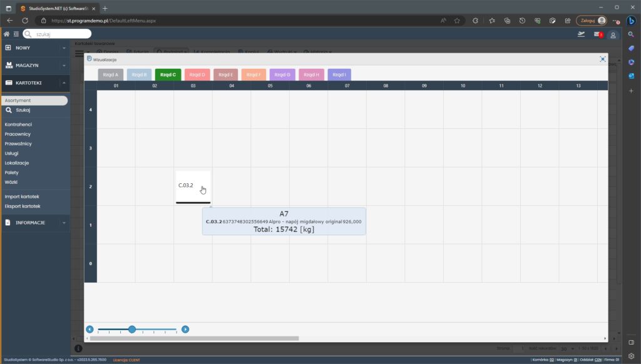The image size is (641, 364).
Task: Select the C.03.2 warehouse location cell
Action: click(x=193, y=186)
